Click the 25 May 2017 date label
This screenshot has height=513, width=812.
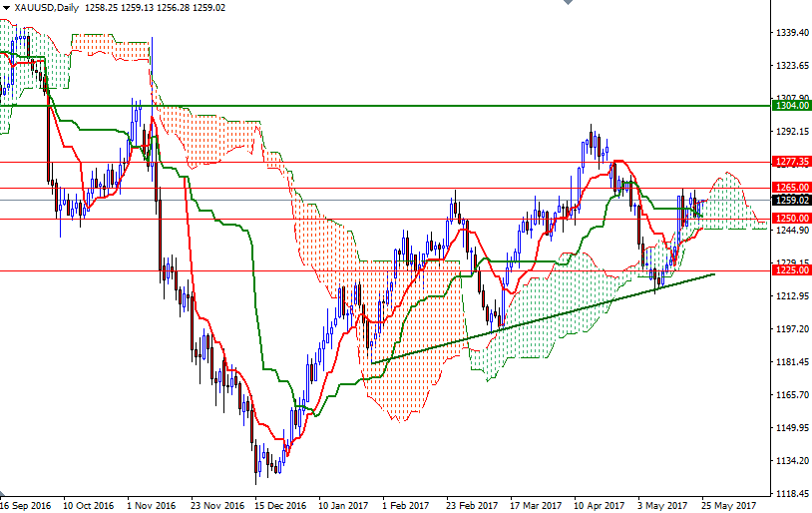[728, 505]
